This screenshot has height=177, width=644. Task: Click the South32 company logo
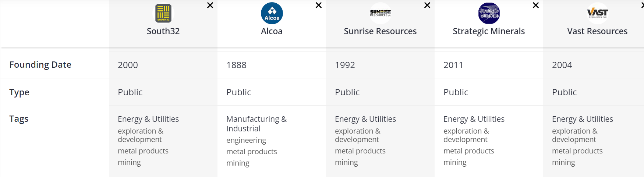163,13
